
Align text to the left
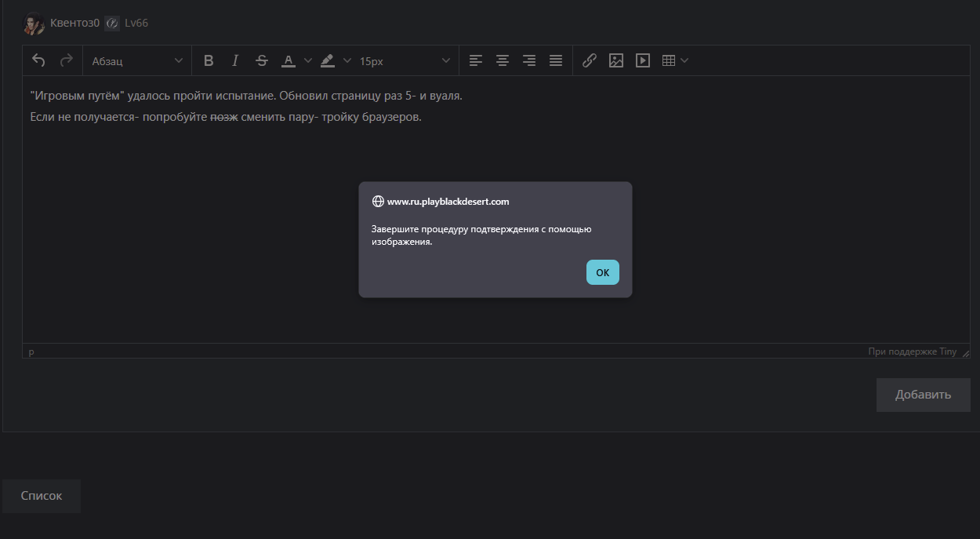[475, 60]
